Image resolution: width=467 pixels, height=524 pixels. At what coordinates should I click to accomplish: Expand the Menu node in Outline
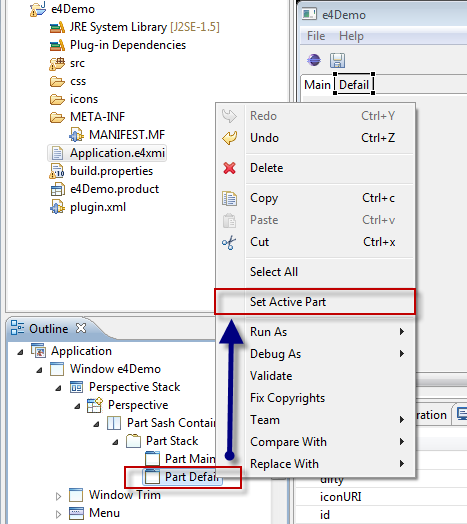click(x=59, y=514)
